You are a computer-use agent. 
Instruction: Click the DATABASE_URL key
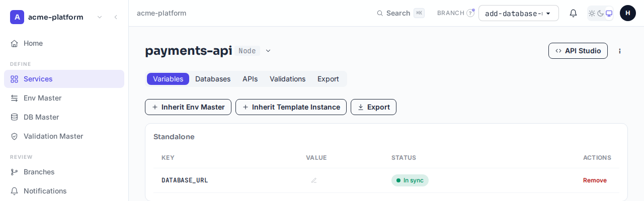point(185,180)
